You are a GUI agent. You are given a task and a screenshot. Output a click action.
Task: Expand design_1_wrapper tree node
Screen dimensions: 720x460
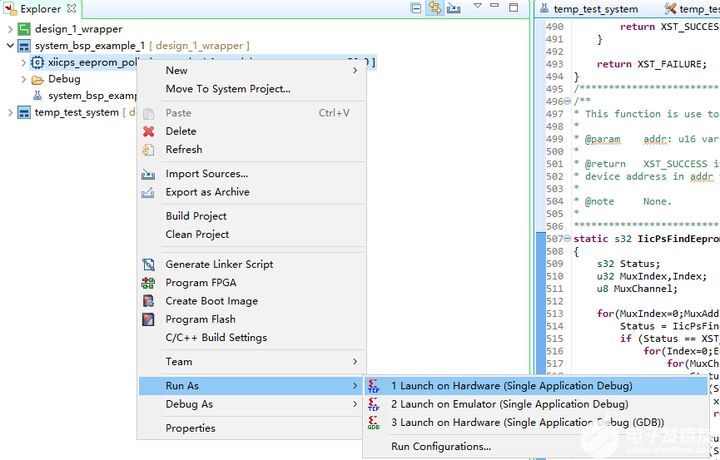[10, 29]
